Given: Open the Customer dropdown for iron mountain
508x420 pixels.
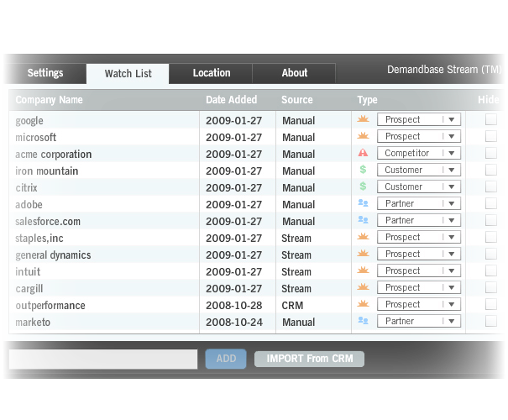Looking at the screenshot, I should pyautogui.click(x=419, y=171).
